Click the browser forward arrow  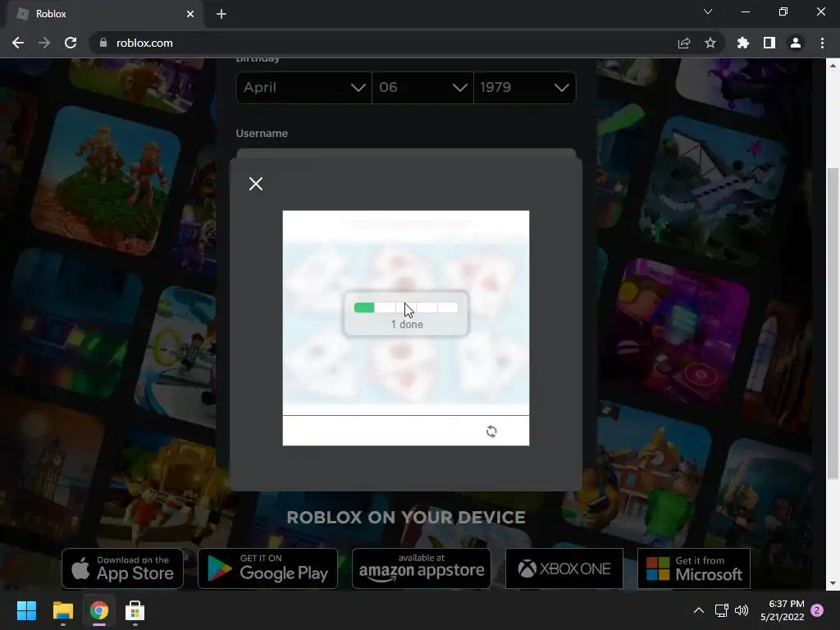tap(44, 43)
